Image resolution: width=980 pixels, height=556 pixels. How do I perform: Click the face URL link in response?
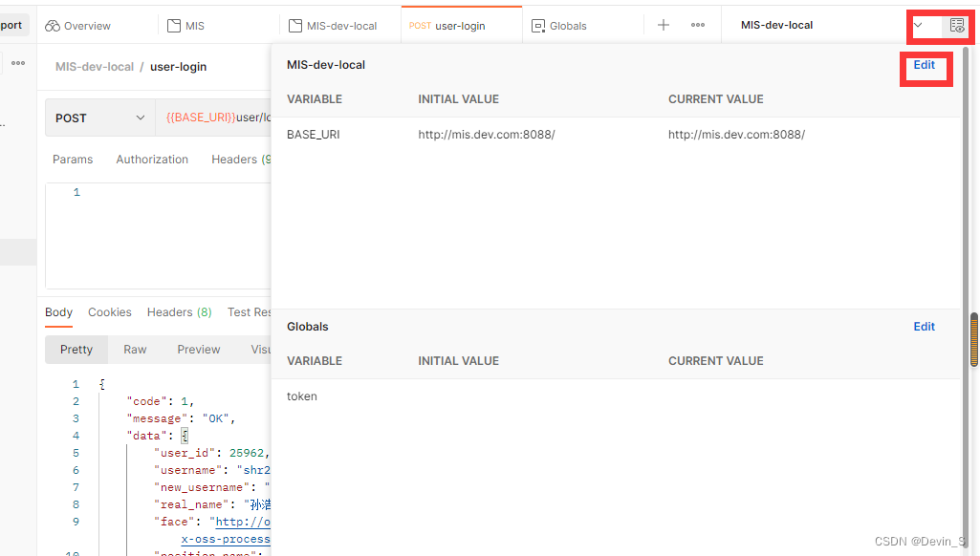pyautogui.click(x=243, y=522)
